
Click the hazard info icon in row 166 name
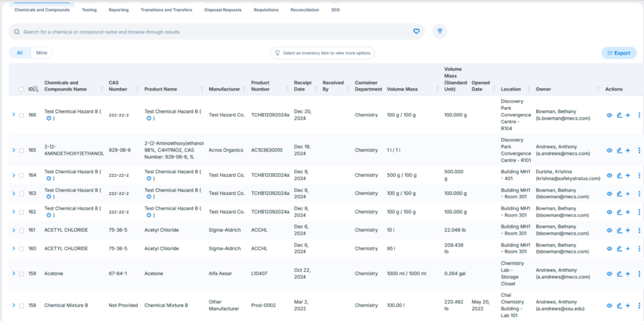coord(48,118)
